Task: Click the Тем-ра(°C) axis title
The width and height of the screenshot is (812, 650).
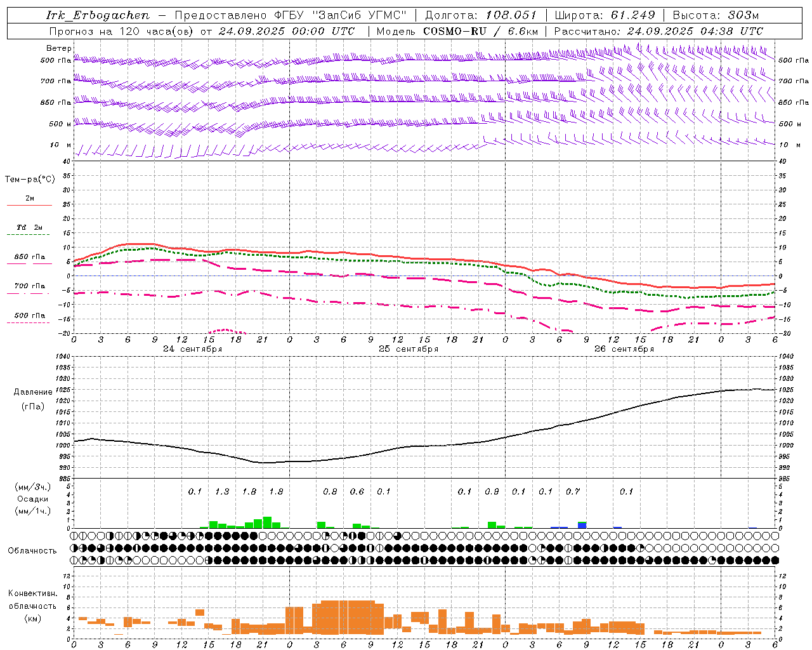Action: pyautogui.click(x=30, y=180)
